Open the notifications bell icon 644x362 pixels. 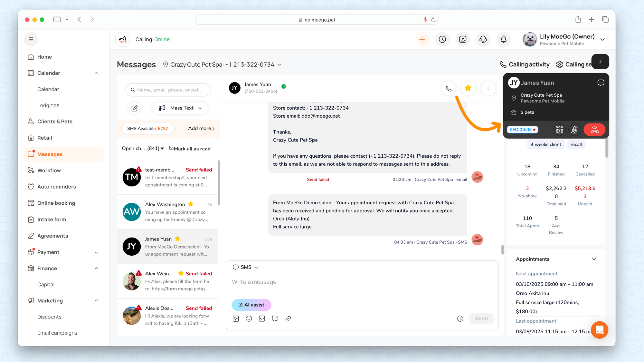[x=503, y=39]
